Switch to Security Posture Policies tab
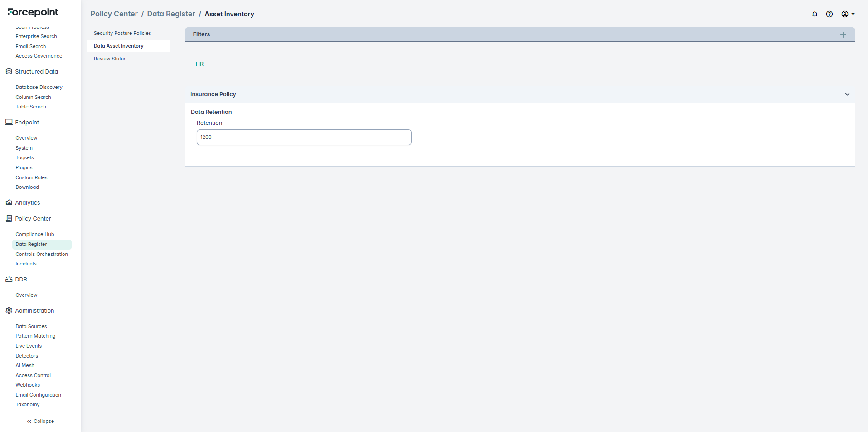868x432 pixels. point(122,33)
